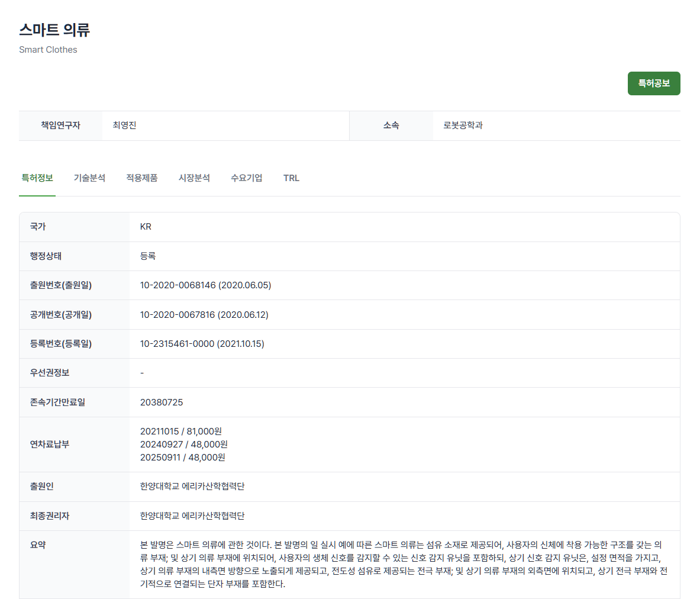Select researcher name 최영진
700x599 pixels.
[x=124, y=125]
